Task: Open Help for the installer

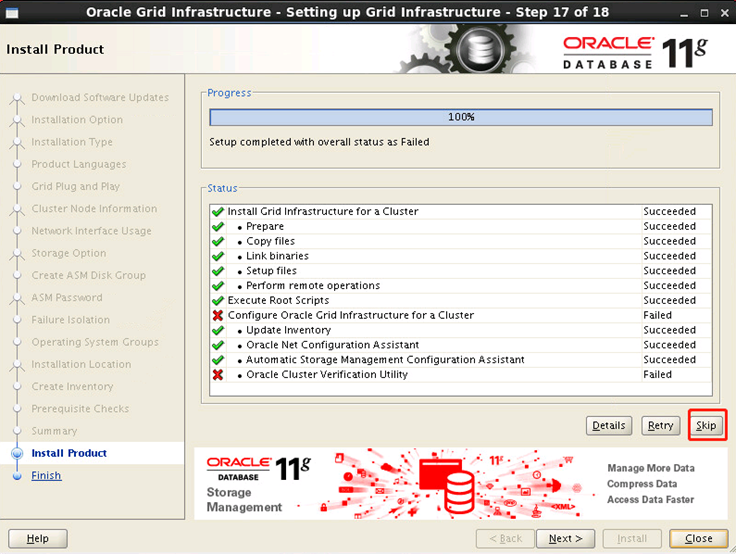Action: click(x=38, y=539)
